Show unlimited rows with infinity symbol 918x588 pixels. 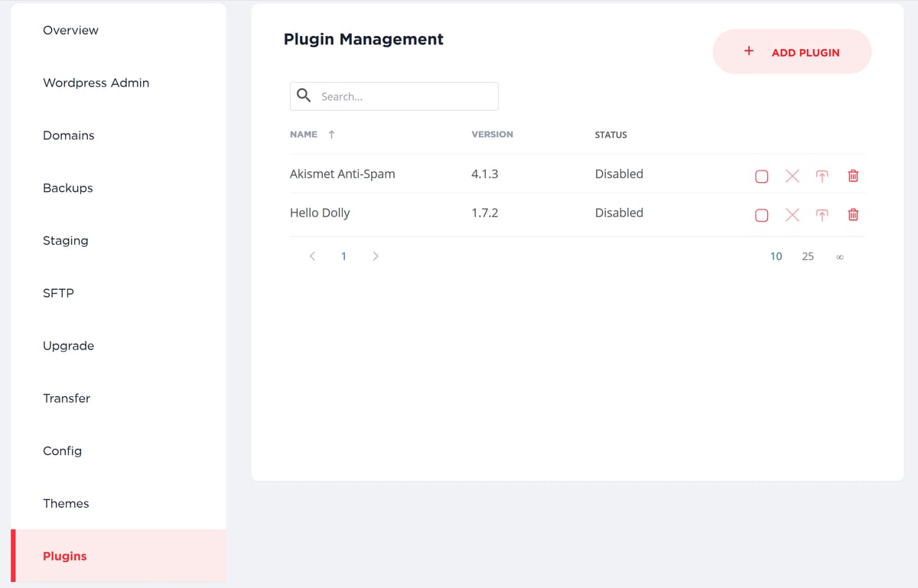tap(839, 257)
